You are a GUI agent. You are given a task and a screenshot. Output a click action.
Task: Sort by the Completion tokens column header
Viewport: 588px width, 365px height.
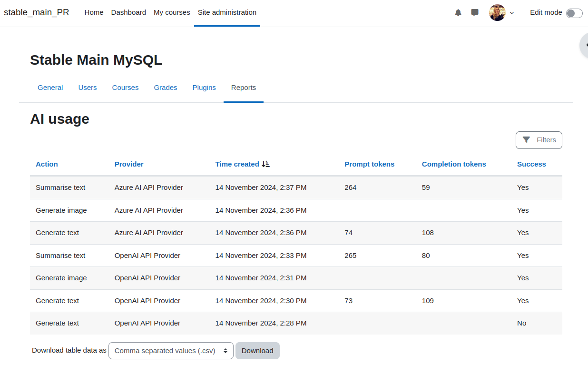[454, 164]
